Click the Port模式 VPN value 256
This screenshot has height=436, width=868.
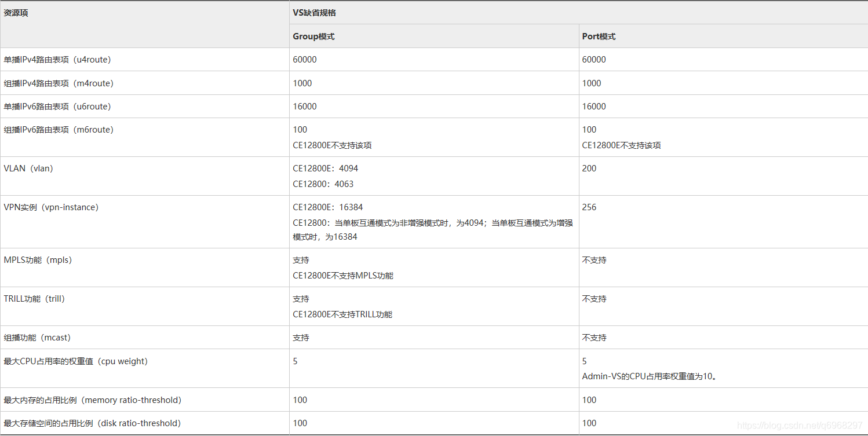[x=589, y=207]
